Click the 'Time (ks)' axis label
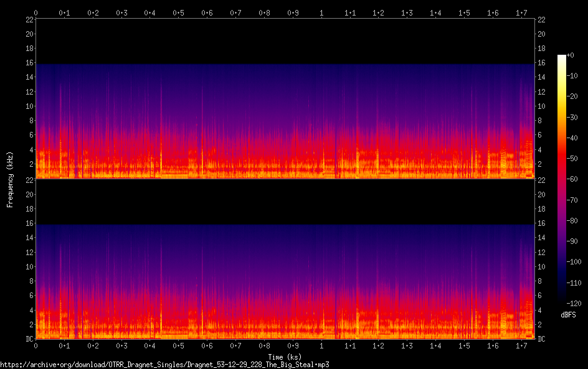This screenshot has height=369, width=588. coord(285,357)
